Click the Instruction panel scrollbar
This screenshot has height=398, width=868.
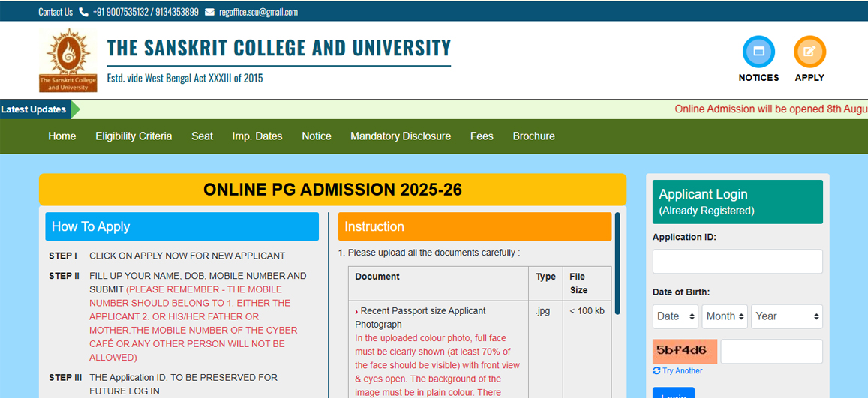coord(617,263)
